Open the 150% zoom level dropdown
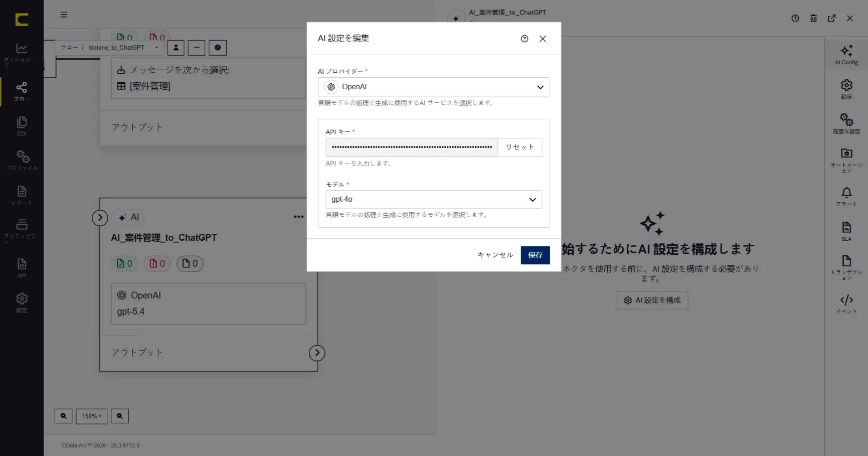Image resolution: width=868 pixels, height=456 pixels. 92,416
